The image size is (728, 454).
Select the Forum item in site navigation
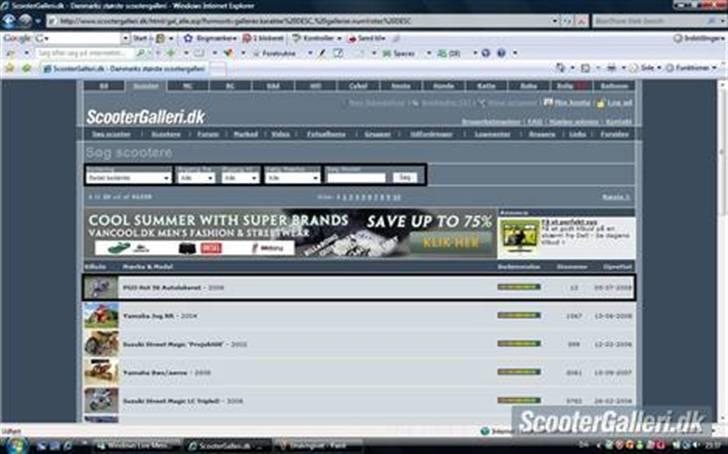(207, 133)
